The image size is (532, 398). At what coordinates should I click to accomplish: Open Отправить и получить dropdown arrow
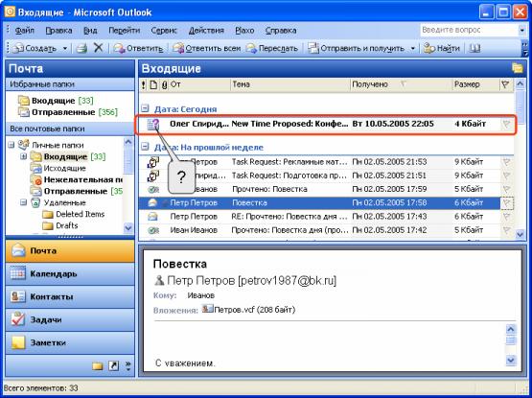[x=413, y=49]
